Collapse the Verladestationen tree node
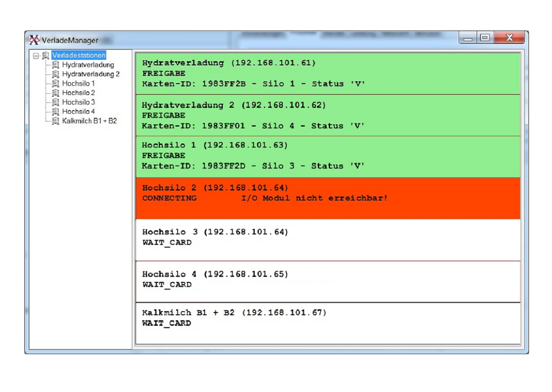Image resolution: width=552 pixels, height=392 pixels. click(36, 56)
